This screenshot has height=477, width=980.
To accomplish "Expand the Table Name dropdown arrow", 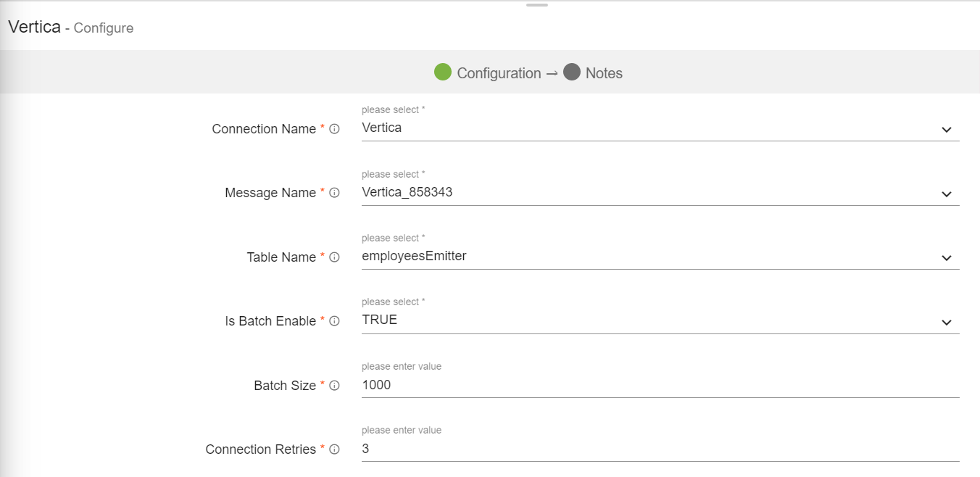I will pos(946,258).
